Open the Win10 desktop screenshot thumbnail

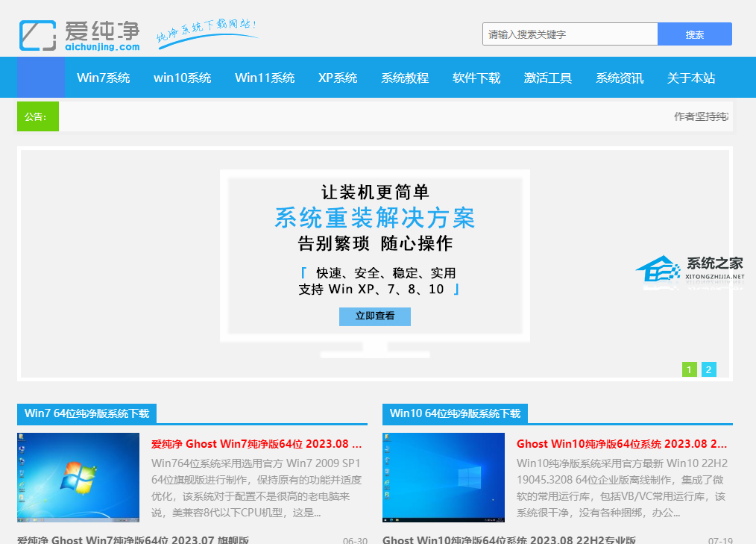pyautogui.click(x=444, y=478)
